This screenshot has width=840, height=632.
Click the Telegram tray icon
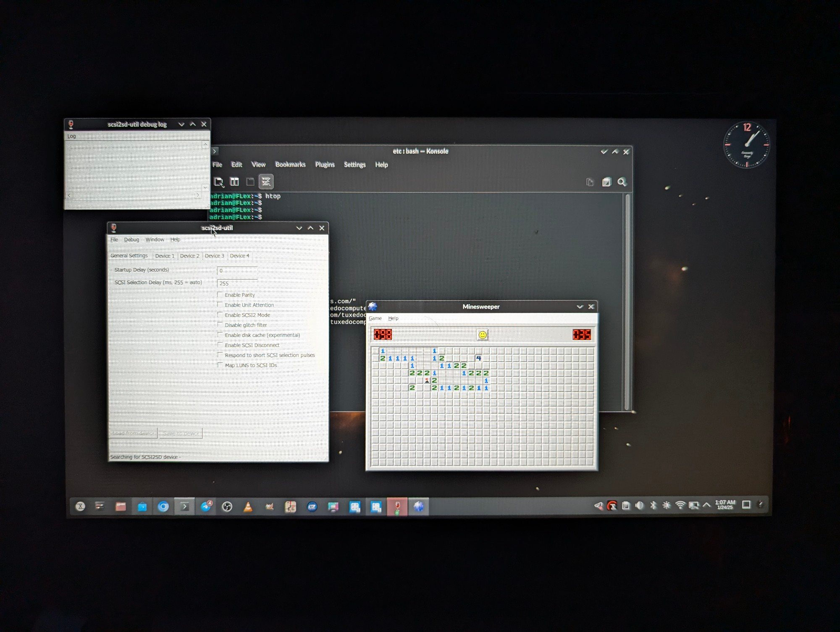(x=598, y=506)
